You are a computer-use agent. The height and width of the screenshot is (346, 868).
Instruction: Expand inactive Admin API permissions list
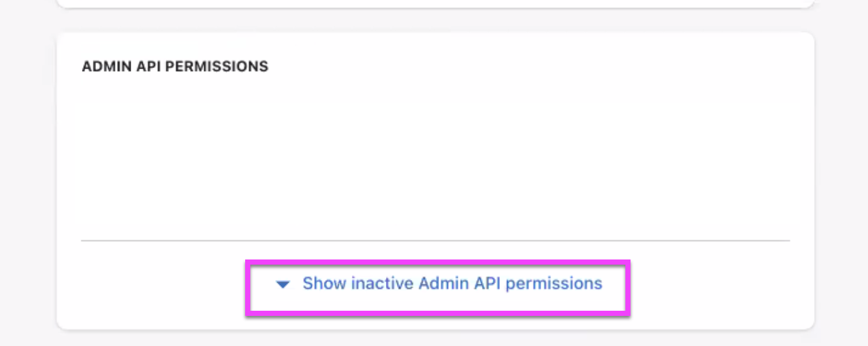coord(452,284)
